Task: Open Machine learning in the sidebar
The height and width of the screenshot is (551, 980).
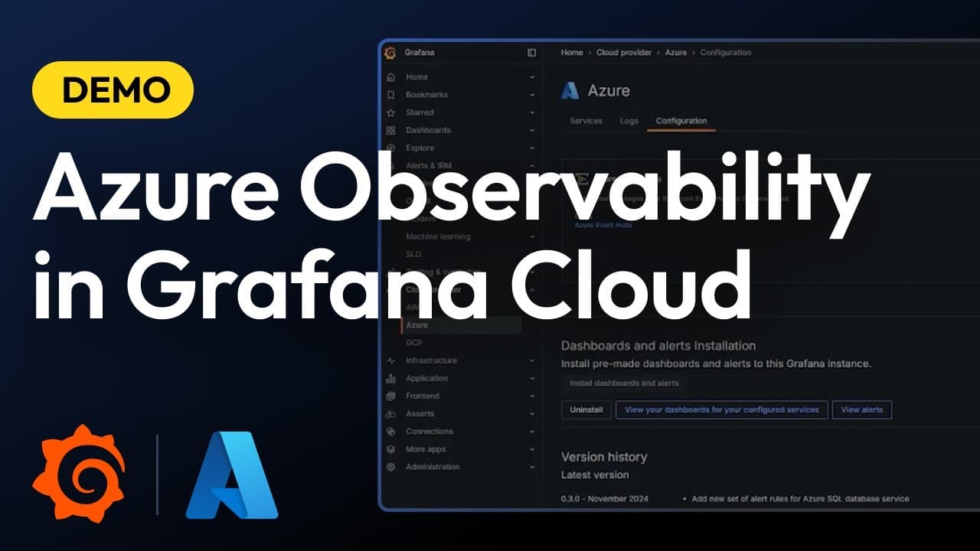Action: click(438, 236)
